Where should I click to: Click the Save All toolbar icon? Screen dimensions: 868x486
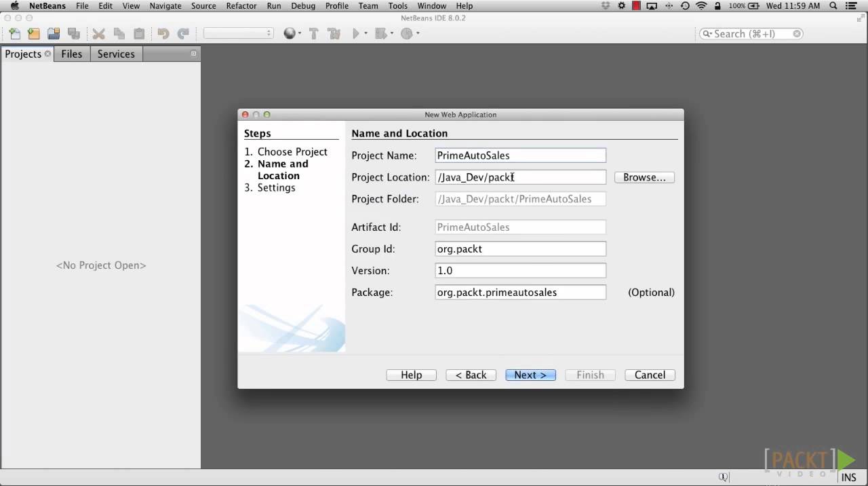[74, 33]
